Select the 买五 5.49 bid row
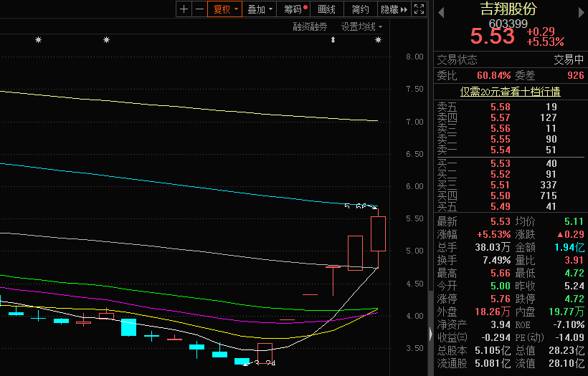This screenshot has height=376, width=588. point(511,207)
